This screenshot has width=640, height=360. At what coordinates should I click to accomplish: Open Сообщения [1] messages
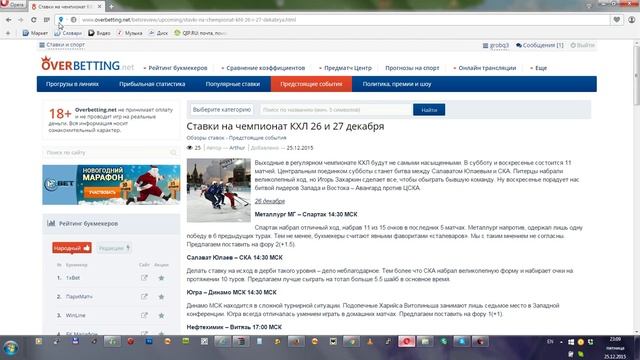540,45
